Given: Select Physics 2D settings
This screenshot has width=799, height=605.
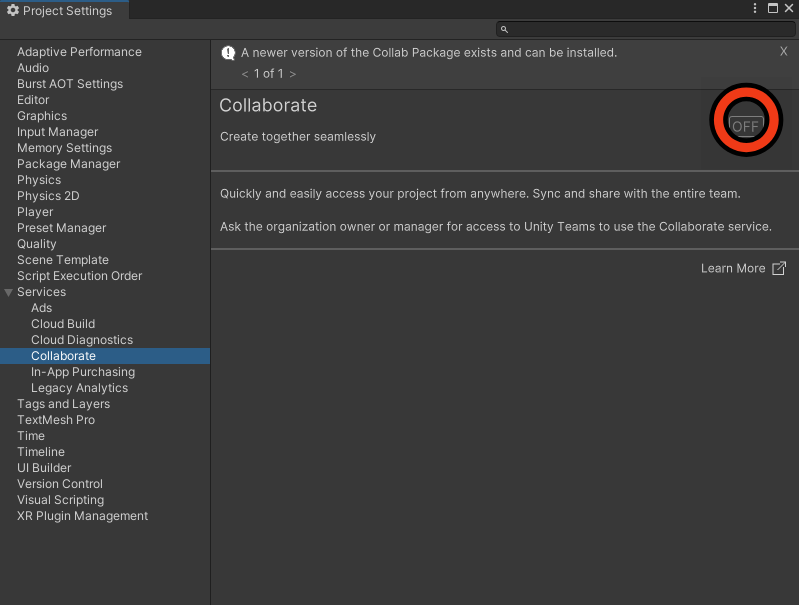Looking at the screenshot, I should point(48,196).
